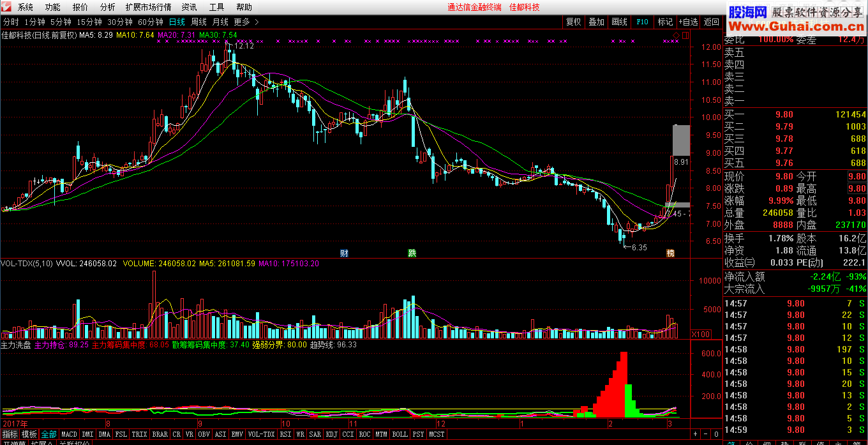Select the 5分钟 period
This screenshot has height=445, width=868.
click(61, 22)
